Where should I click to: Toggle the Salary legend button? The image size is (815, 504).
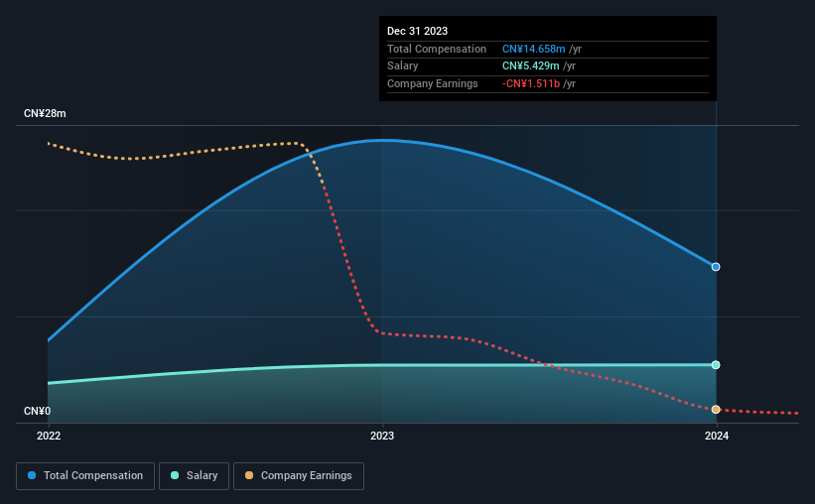(194, 476)
